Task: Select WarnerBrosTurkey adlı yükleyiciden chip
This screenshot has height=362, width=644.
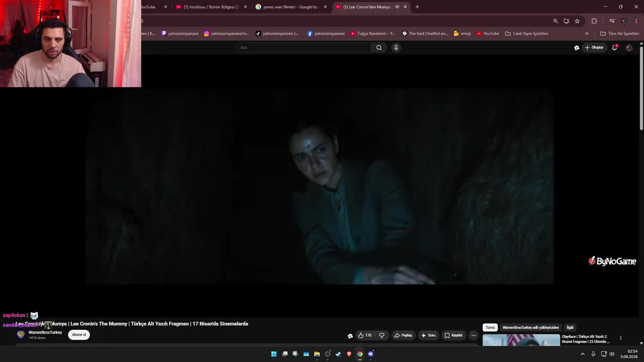Action: click(531, 327)
